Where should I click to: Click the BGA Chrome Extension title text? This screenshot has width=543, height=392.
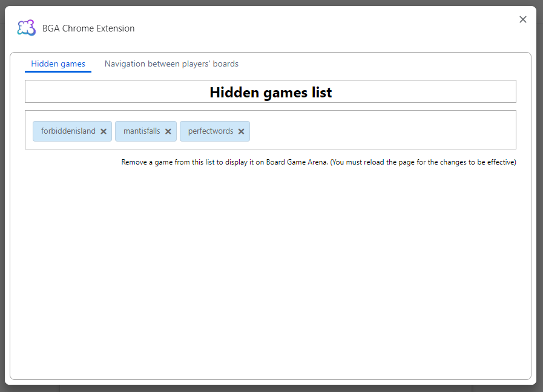[x=88, y=28]
